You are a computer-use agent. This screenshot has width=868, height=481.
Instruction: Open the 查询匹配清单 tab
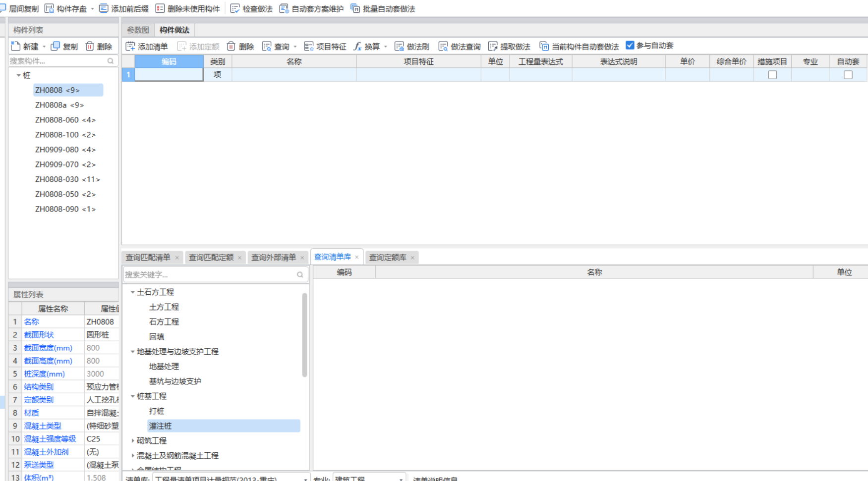[x=148, y=257]
